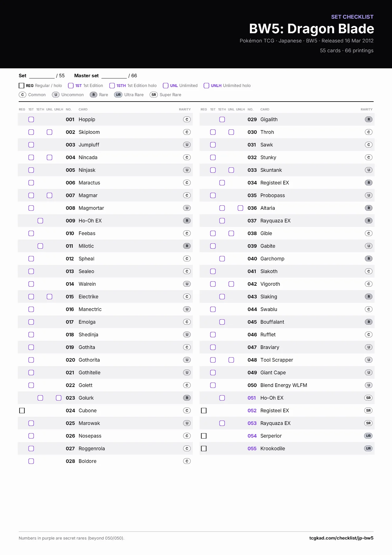The image size is (392, 555).
Task: Click the Ultra Rare legend icon
Action: [118, 95]
